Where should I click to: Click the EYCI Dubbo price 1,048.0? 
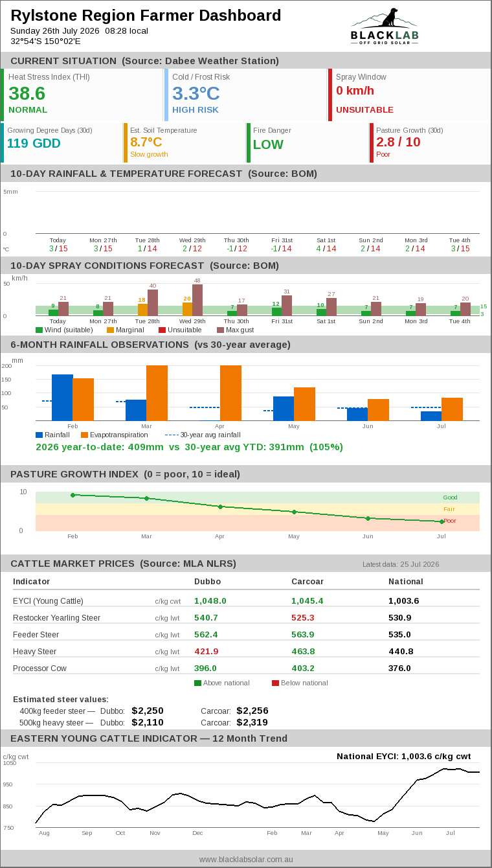[210, 601]
